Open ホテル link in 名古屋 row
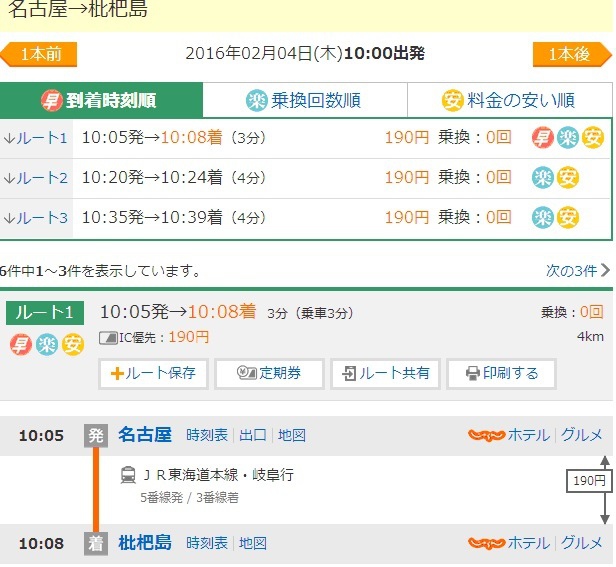The height and width of the screenshot is (567, 616). coord(529,435)
